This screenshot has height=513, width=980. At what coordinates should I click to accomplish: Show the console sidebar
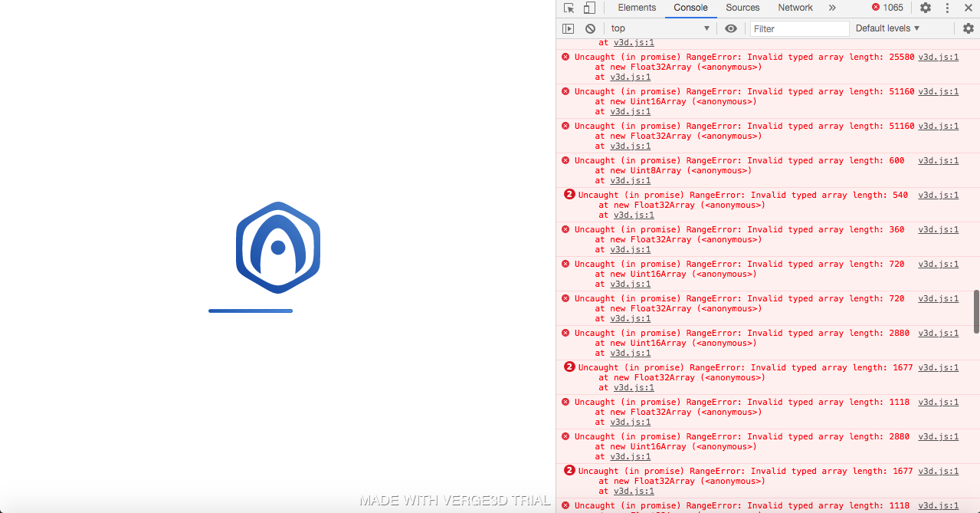point(568,28)
